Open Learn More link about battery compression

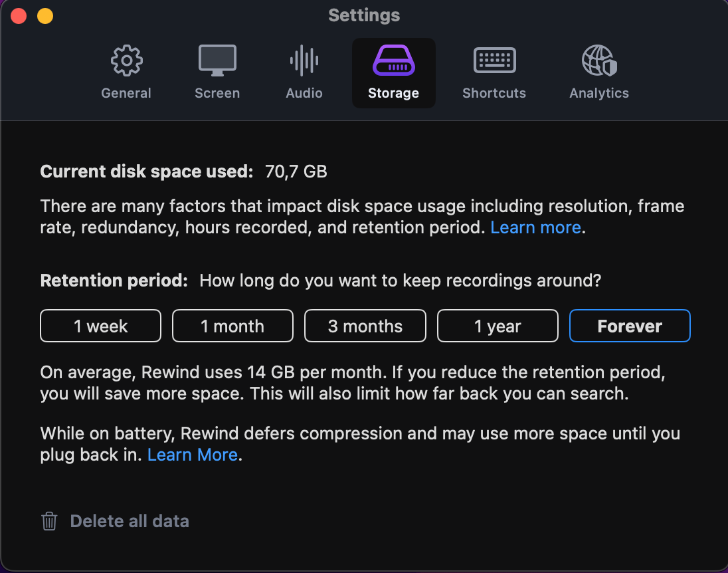pyautogui.click(x=193, y=455)
